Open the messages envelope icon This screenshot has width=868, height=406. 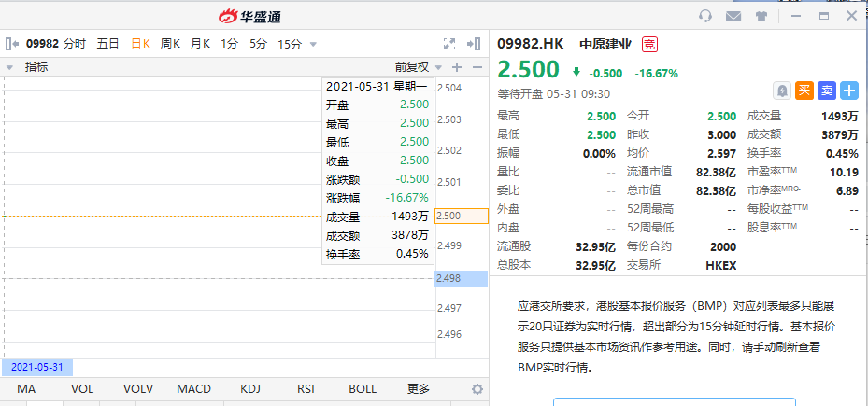(x=733, y=16)
